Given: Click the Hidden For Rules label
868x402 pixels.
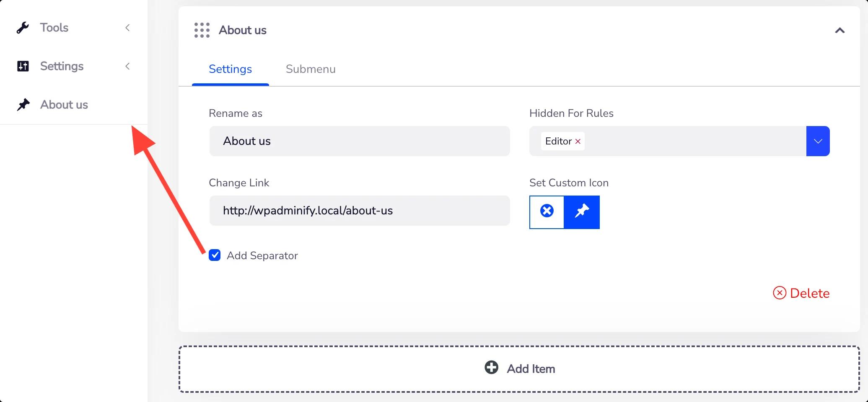Looking at the screenshot, I should click(x=571, y=113).
